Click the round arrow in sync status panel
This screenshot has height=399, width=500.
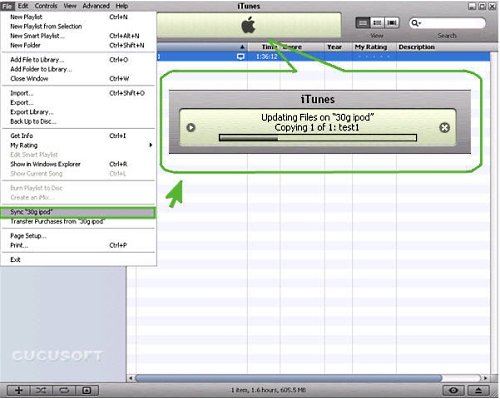coord(191,128)
